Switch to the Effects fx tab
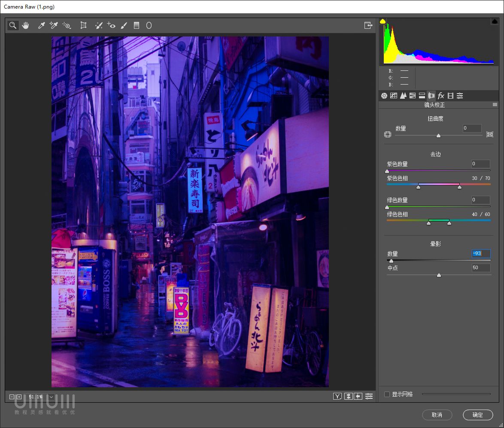Viewport: 504px width, 428px height. coord(441,95)
